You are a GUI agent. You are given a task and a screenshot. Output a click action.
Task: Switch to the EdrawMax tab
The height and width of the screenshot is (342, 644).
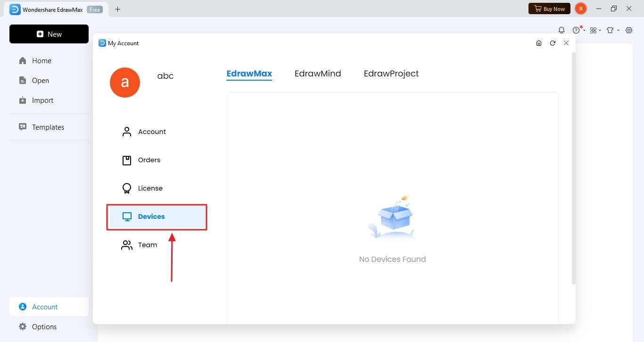(x=249, y=74)
